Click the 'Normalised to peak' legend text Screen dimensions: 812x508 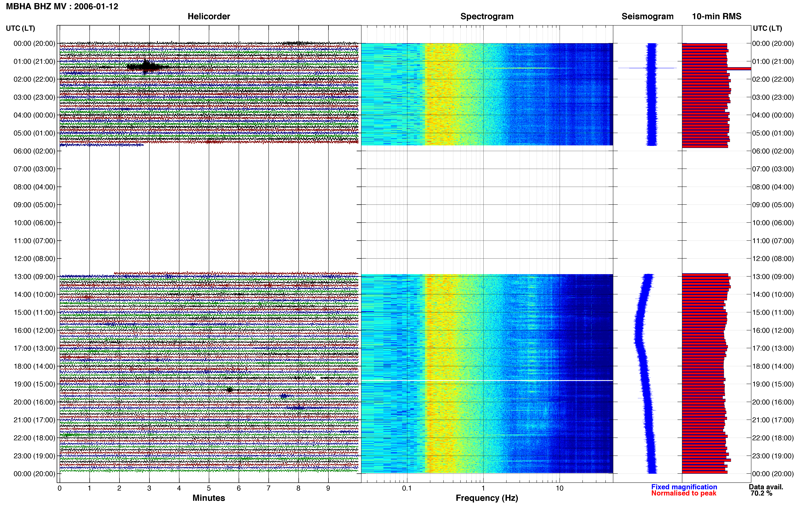point(684,493)
